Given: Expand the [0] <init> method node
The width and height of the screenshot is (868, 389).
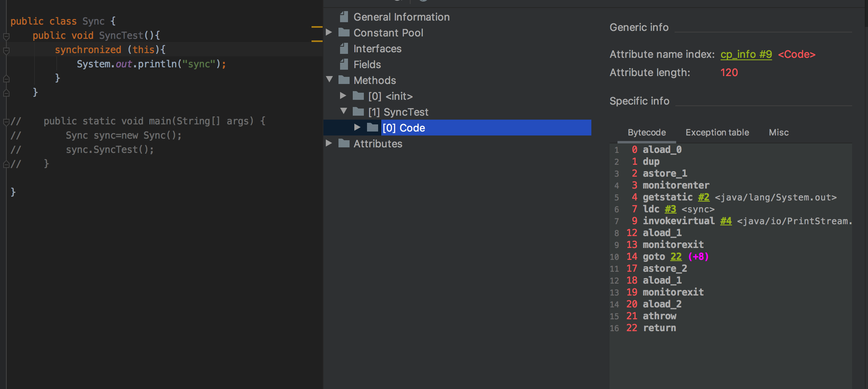Looking at the screenshot, I should (x=343, y=95).
